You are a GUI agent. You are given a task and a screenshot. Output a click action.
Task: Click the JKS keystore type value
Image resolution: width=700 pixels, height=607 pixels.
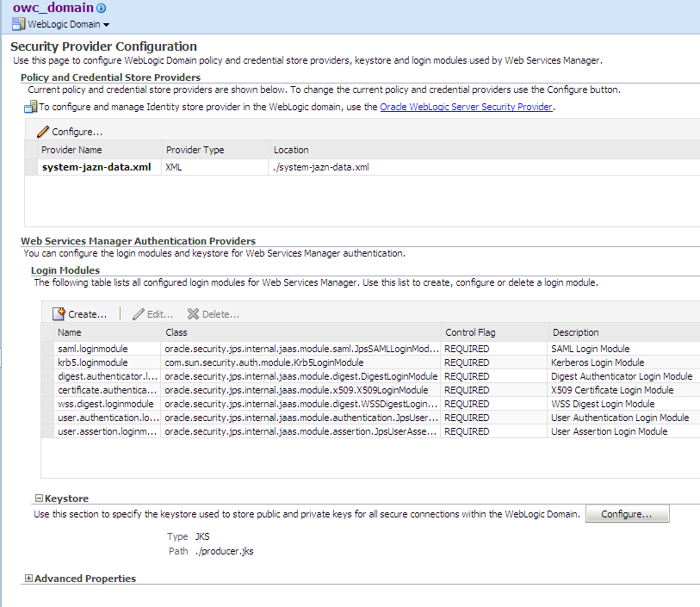click(202, 536)
